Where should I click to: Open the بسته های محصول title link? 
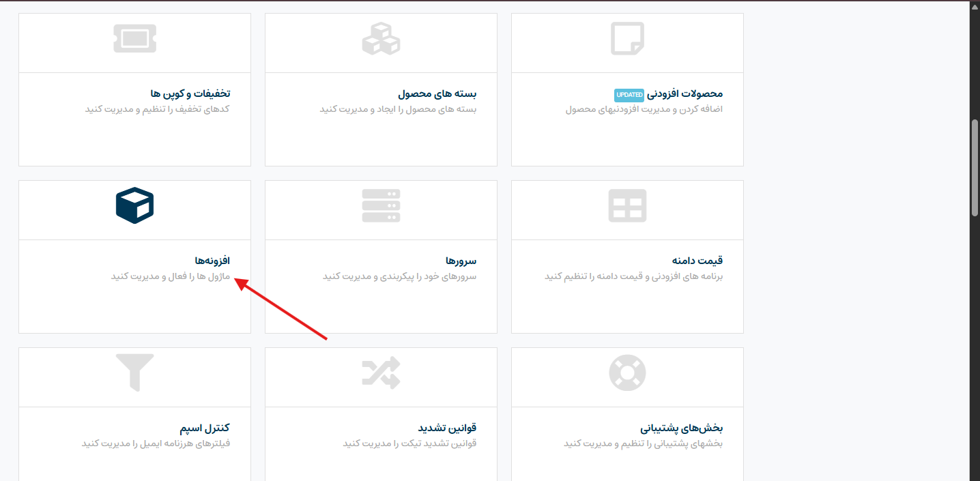(437, 93)
